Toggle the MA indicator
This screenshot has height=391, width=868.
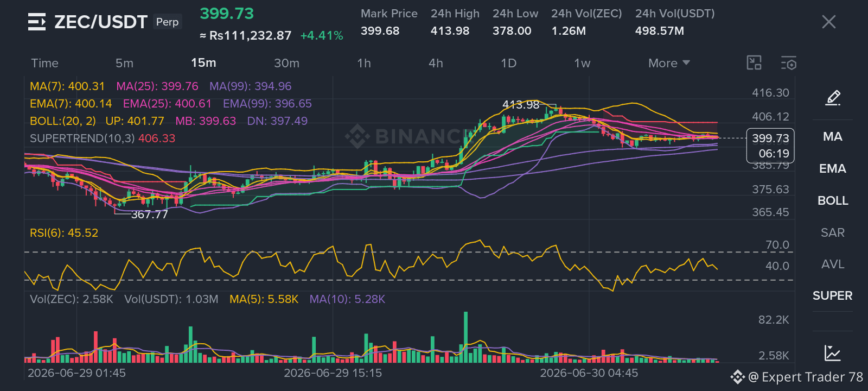coord(833,137)
